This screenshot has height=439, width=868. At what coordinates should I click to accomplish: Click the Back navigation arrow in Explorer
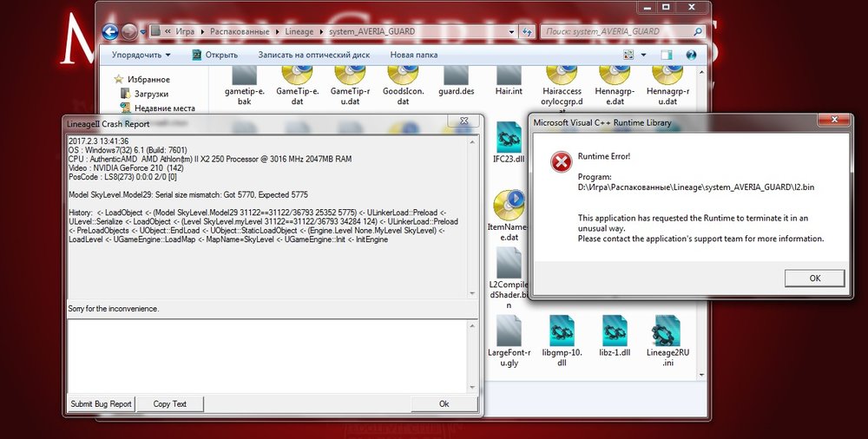[x=110, y=32]
